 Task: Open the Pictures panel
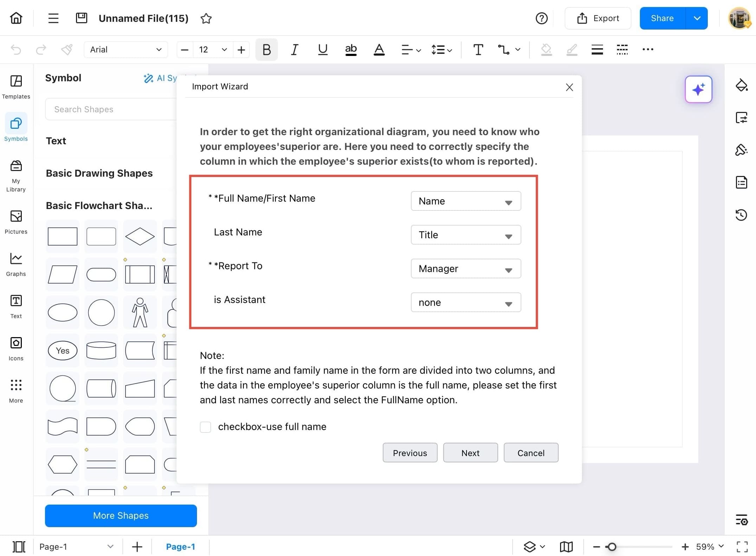15,221
